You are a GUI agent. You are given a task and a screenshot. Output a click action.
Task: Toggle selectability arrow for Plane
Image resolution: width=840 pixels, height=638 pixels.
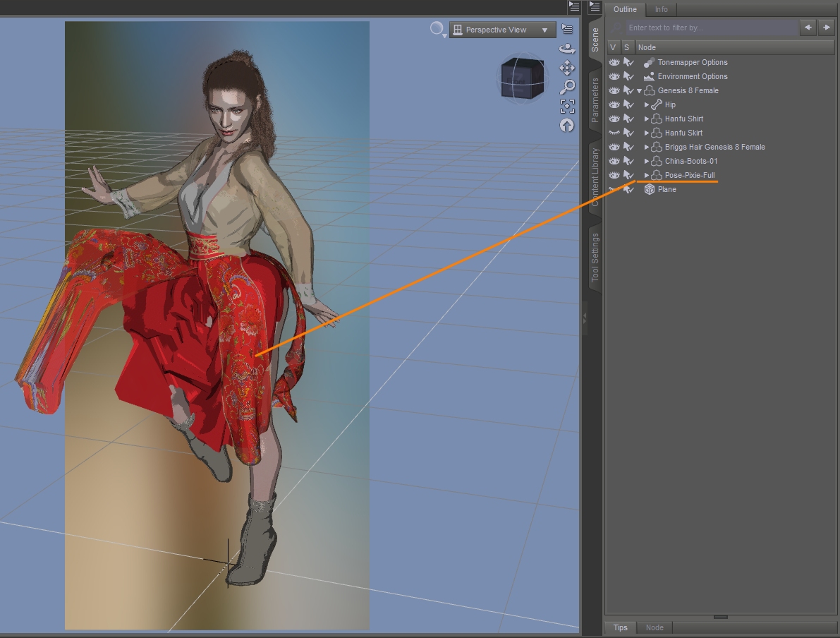click(x=628, y=189)
